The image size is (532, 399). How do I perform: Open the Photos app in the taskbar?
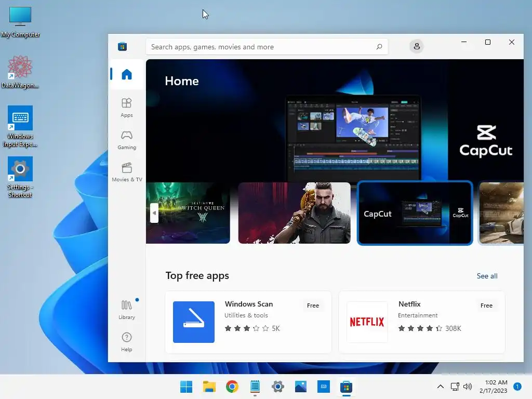(301, 387)
